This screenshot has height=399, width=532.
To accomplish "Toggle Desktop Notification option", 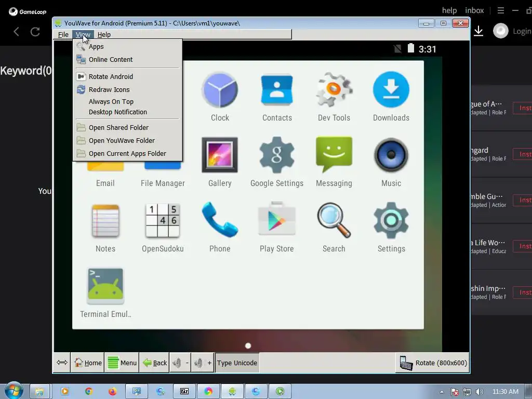I will click(x=127, y=112).
